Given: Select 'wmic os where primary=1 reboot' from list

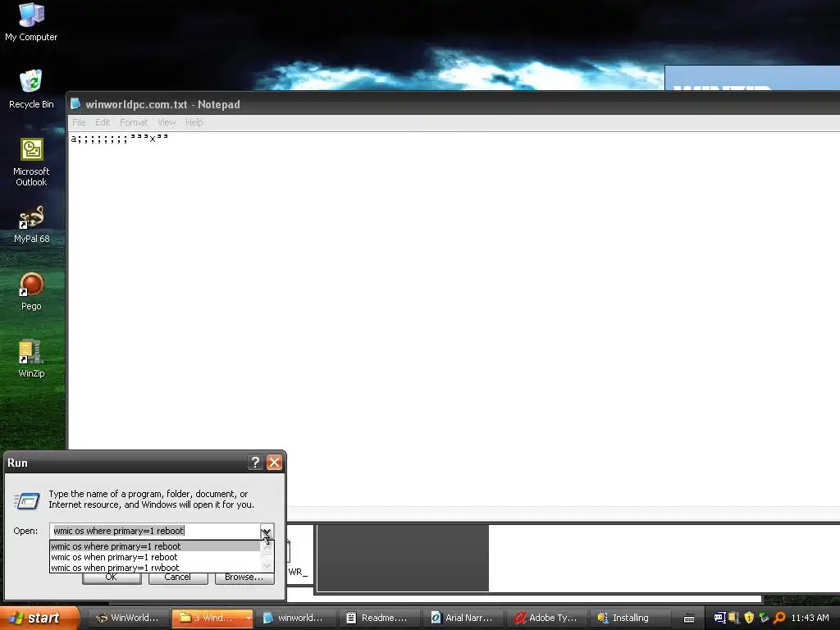Looking at the screenshot, I should click(155, 546).
